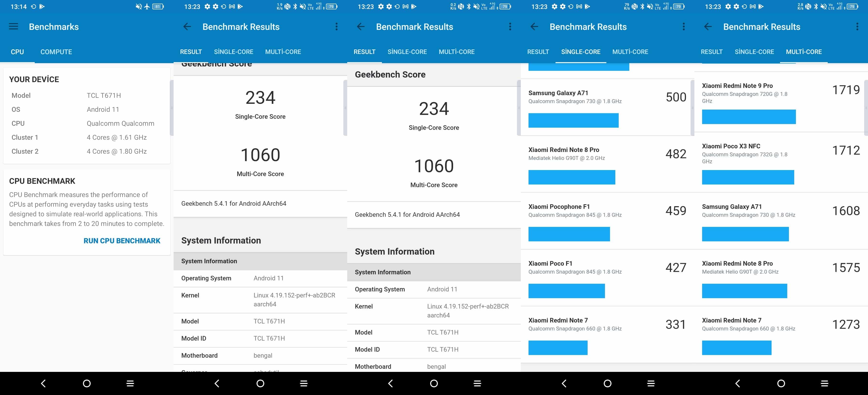Viewport: 868px width, 395px height.
Task: Switch to the COMPUTE tab on Benchmarks screen
Action: point(56,52)
